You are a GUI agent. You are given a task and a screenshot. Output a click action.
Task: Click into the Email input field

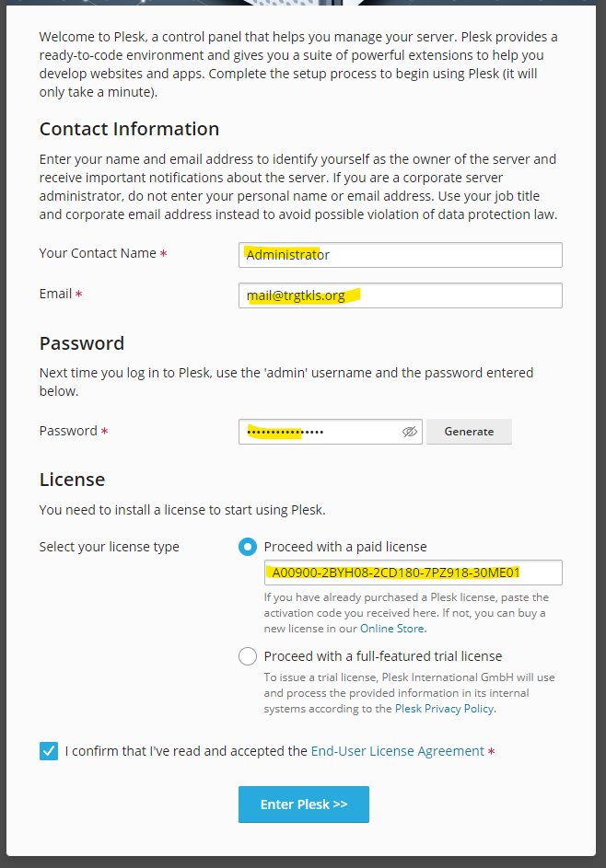(400, 295)
